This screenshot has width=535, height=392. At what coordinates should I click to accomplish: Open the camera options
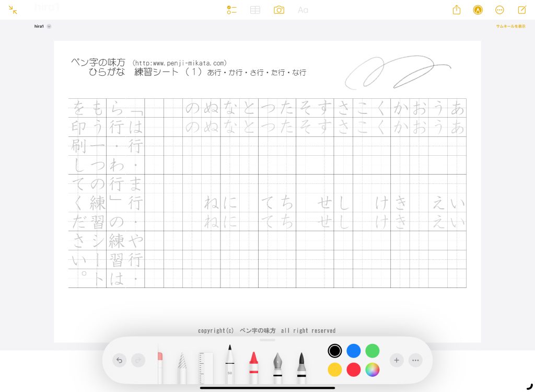coord(279,10)
